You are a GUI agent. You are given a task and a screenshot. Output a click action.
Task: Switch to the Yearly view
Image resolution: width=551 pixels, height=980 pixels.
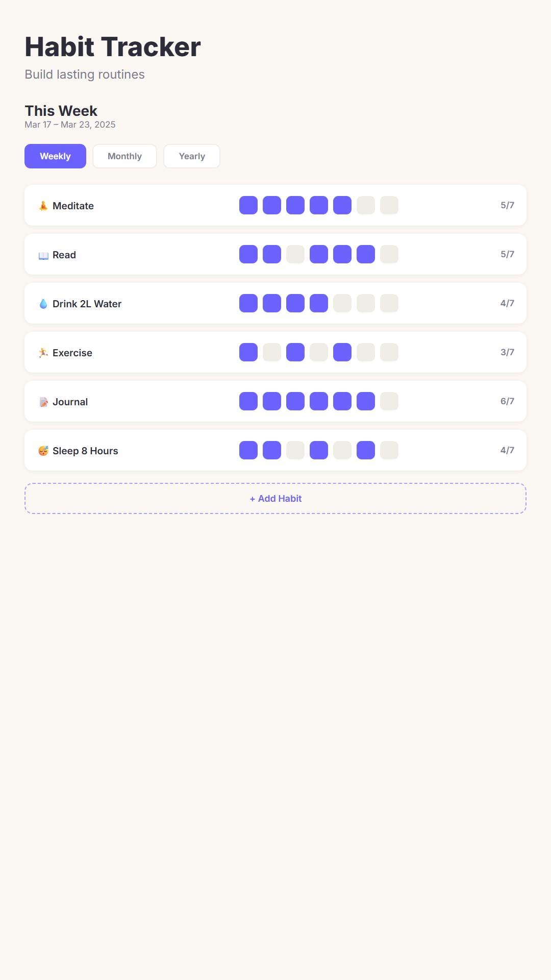[192, 156]
